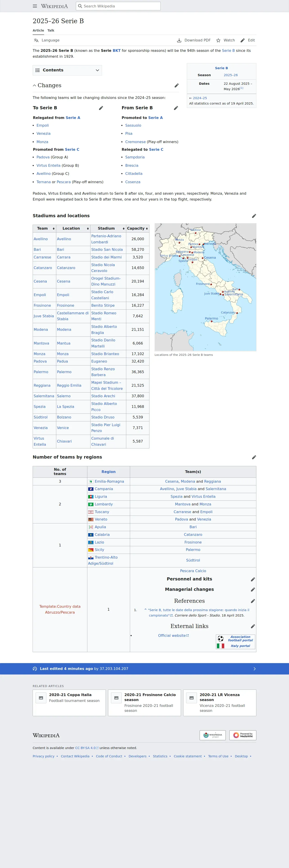Edit the From Serie B subsection
289x868 pixels.
176,108
